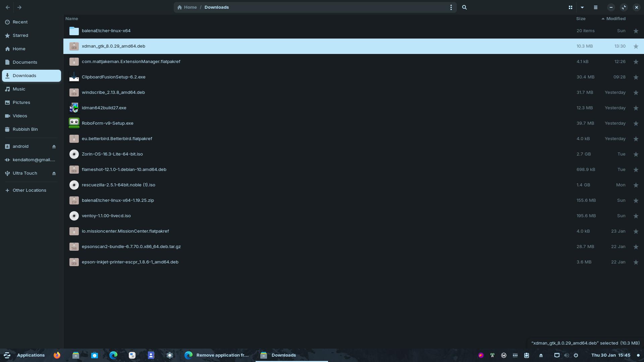Select the balenaEtcher-linux-x64 folder icon
The width and height of the screenshot is (644, 362).
(74, 31)
